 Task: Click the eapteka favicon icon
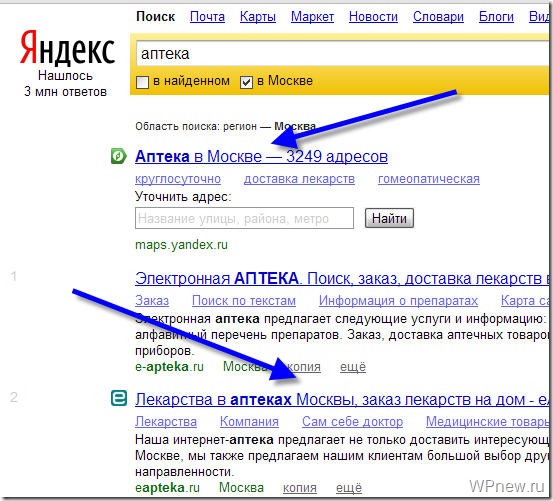click(x=119, y=398)
